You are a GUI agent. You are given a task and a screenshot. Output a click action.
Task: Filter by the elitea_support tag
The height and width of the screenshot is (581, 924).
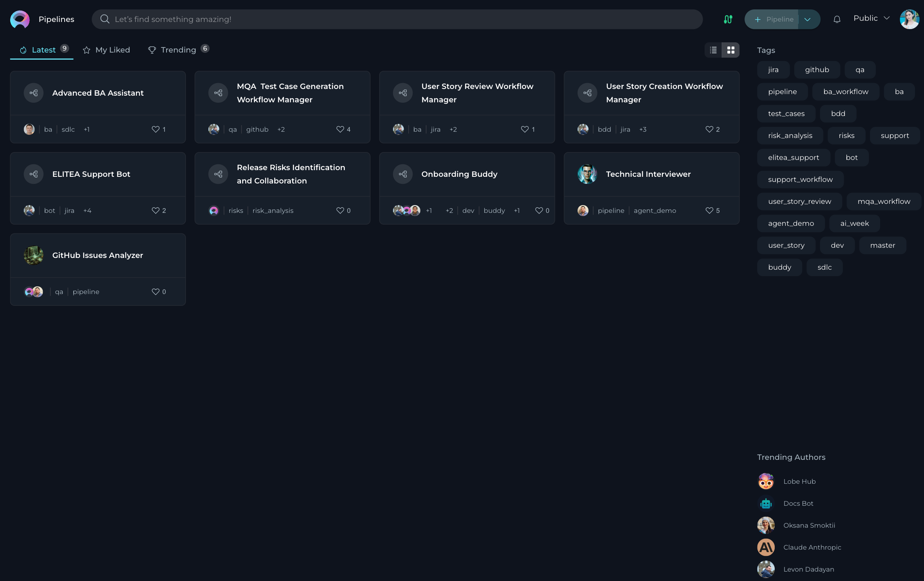coord(793,158)
